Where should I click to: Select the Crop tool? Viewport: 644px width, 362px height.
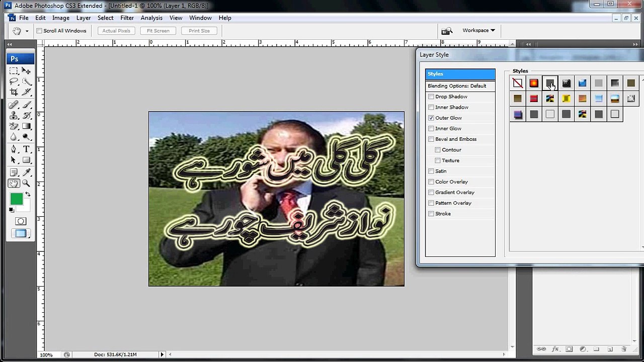point(14,92)
